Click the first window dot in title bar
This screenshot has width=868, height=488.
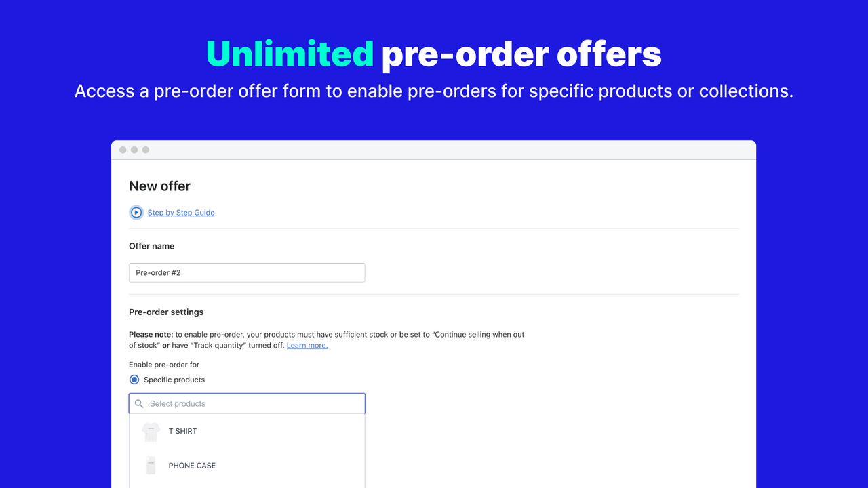click(123, 150)
